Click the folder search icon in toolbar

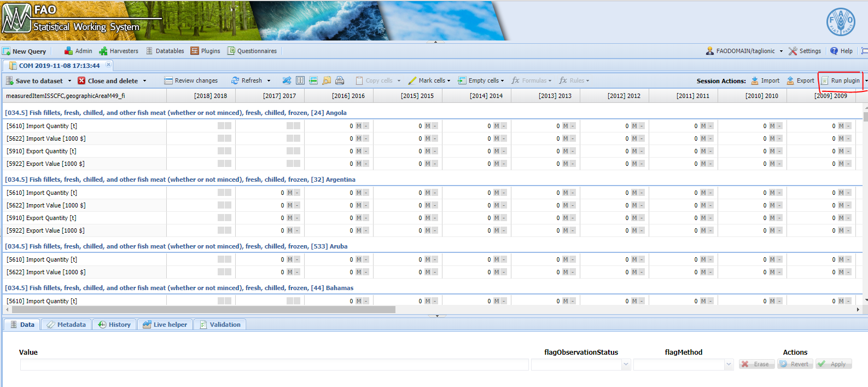(x=327, y=80)
